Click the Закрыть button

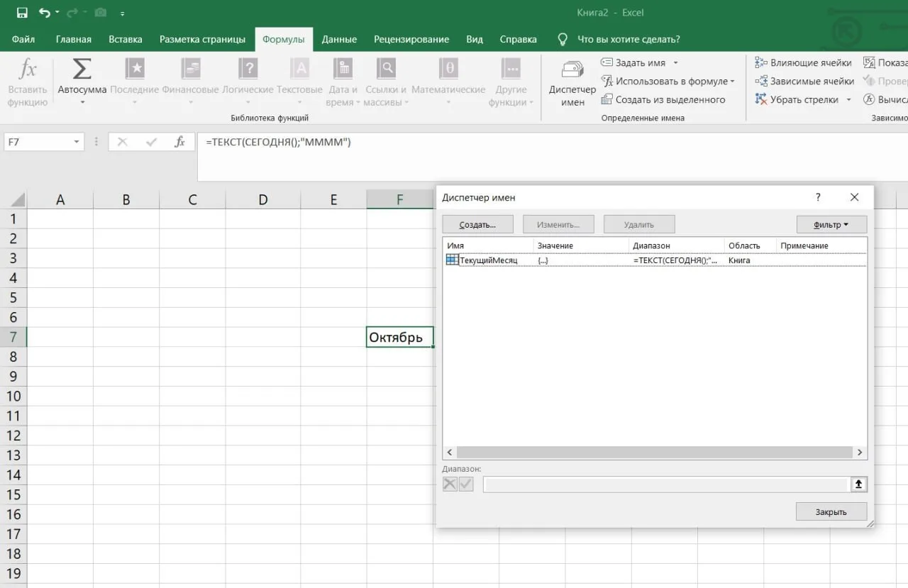point(831,511)
